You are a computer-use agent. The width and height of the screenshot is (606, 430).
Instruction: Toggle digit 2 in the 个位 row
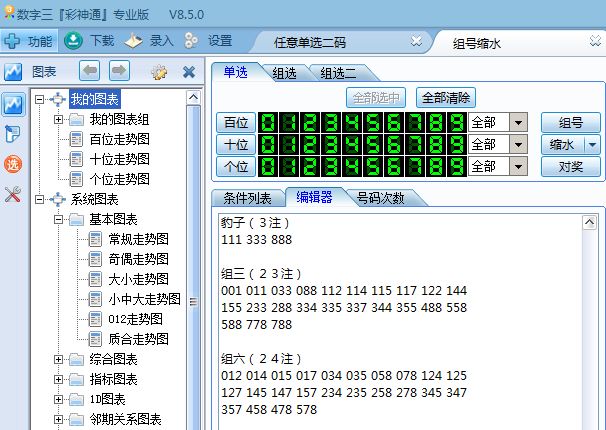308,166
